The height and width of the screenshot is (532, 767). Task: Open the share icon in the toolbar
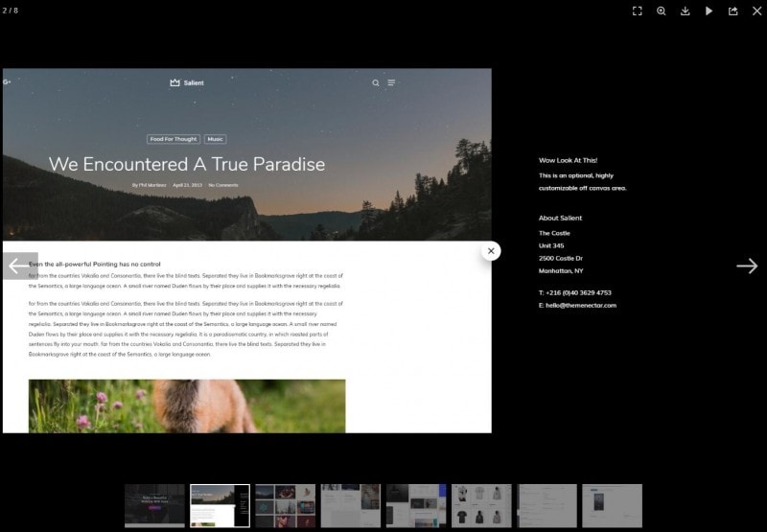[733, 11]
